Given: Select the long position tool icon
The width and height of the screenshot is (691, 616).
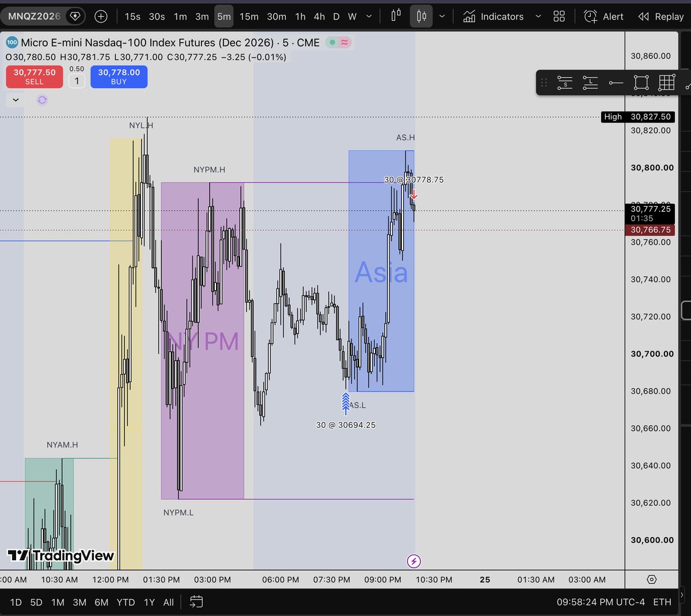Looking at the screenshot, I should click(x=590, y=83).
